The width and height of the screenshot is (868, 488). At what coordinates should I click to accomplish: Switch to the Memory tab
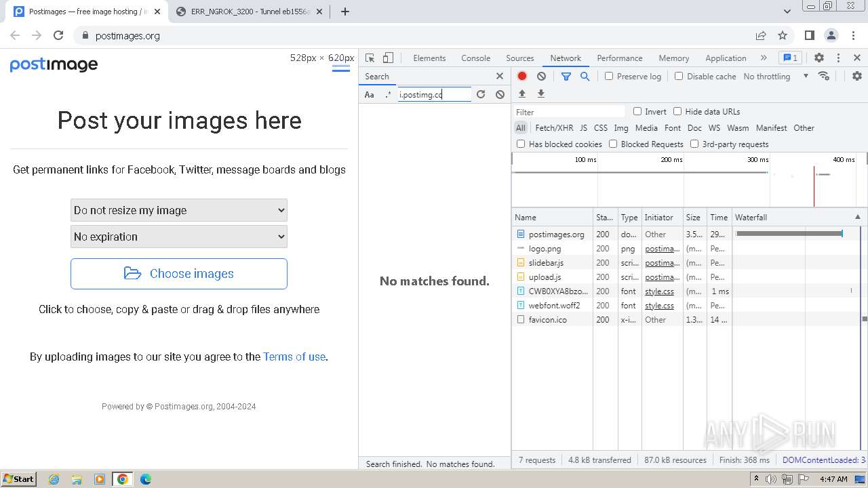tap(674, 58)
